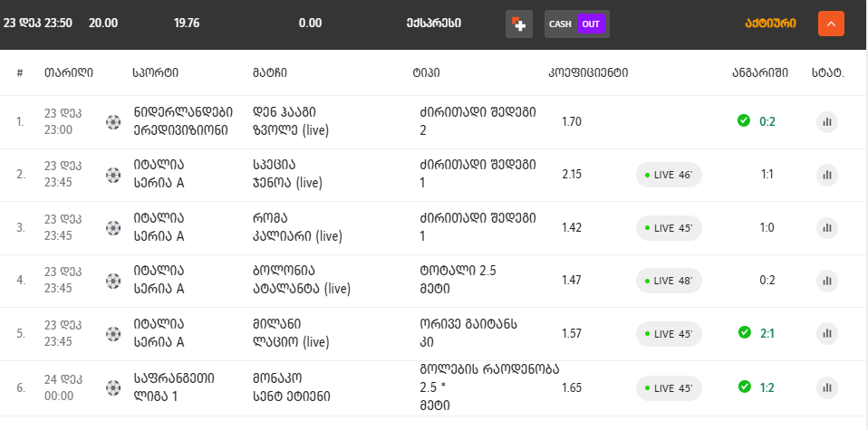Click the '24 დეკ 00:00' date cell
The image size is (868, 430).
coord(63,387)
